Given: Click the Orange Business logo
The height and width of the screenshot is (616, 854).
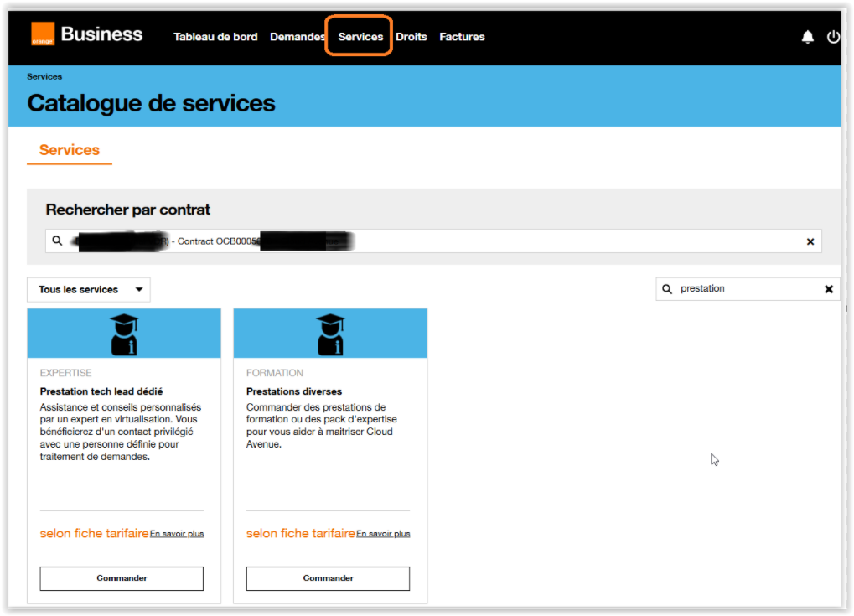Looking at the screenshot, I should [87, 35].
